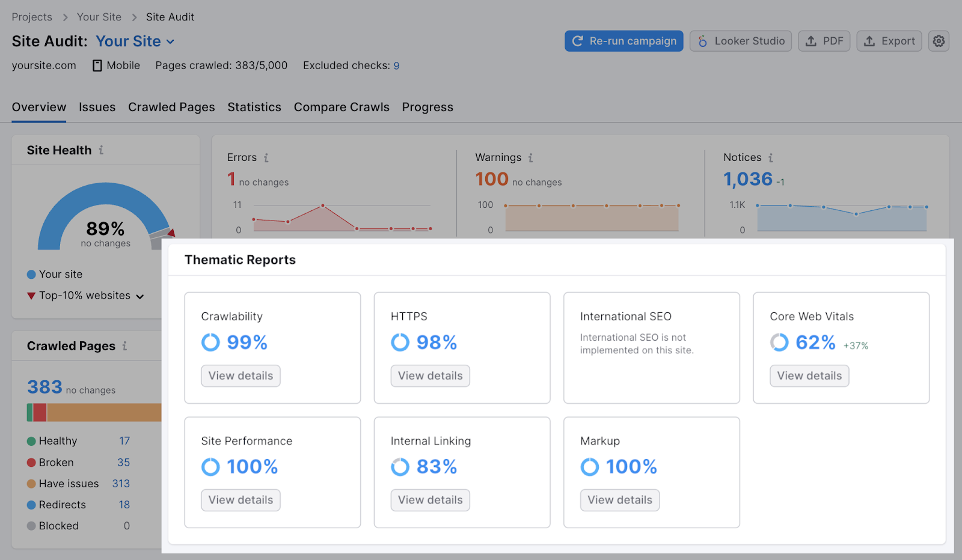Open the Progress tab
The width and height of the screenshot is (962, 560).
point(427,107)
